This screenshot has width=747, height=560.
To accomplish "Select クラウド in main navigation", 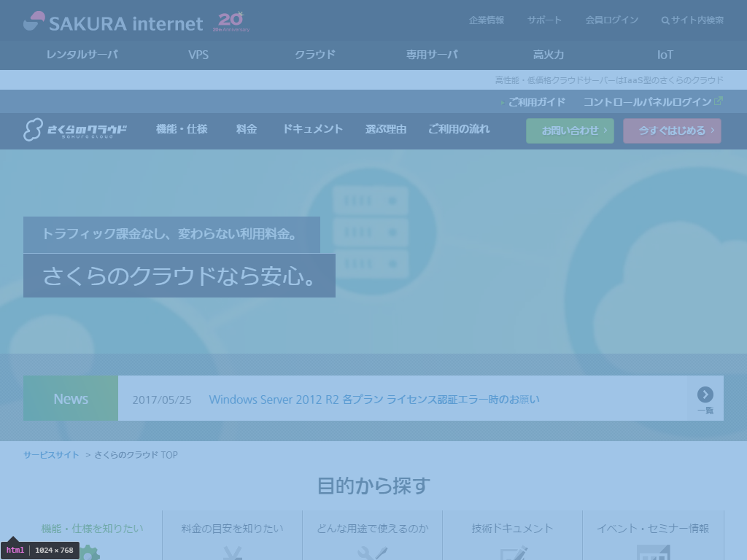I will (315, 55).
